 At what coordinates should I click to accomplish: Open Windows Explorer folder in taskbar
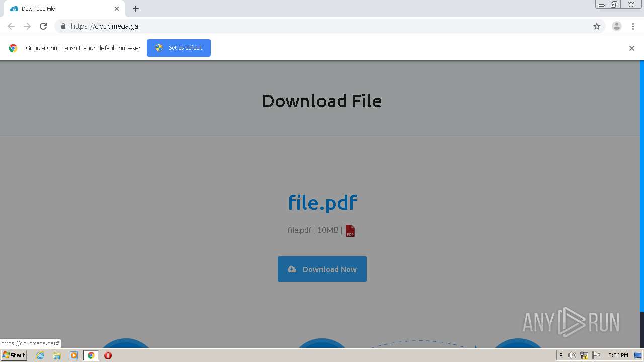click(57, 355)
